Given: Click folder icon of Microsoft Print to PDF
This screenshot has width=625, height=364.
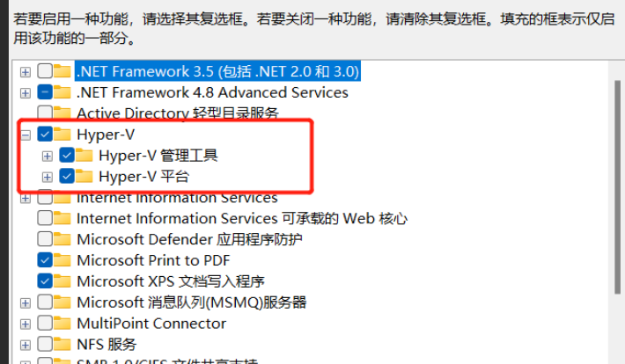Looking at the screenshot, I should [x=62, y=260].
